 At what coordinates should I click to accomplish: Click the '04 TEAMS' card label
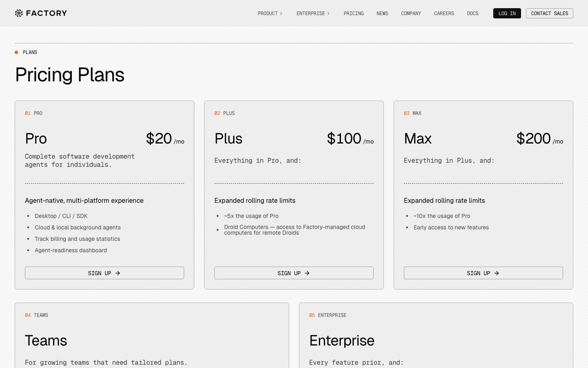[36, 315]
